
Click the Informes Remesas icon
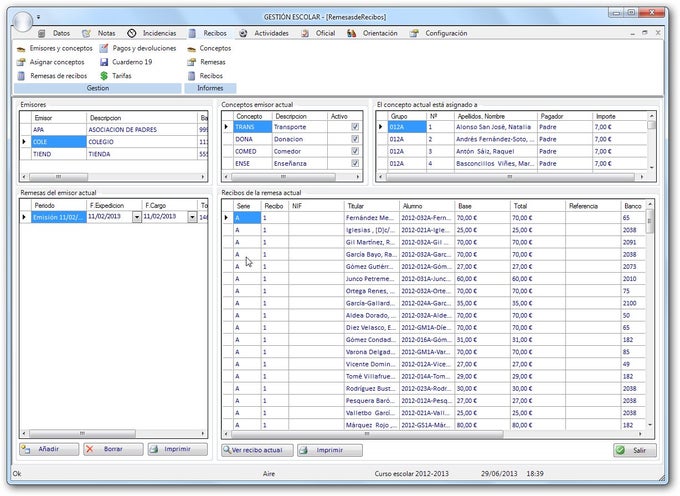(x=191, y=62)
